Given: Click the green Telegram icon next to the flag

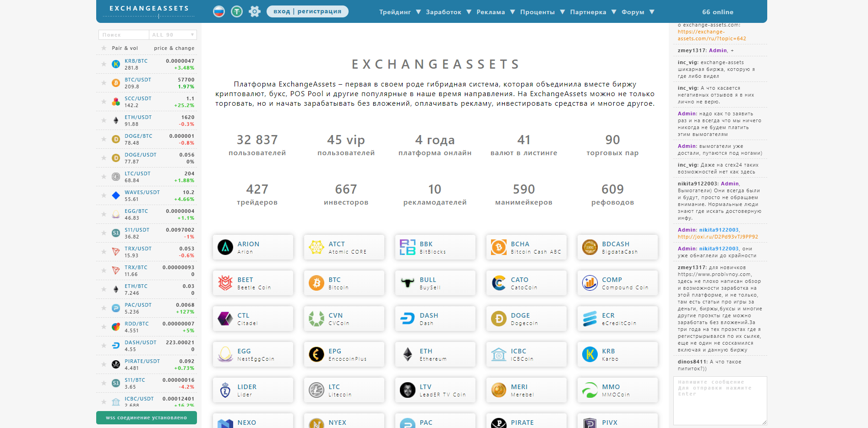Looking at the screenshot, I should tap(237, 11).
